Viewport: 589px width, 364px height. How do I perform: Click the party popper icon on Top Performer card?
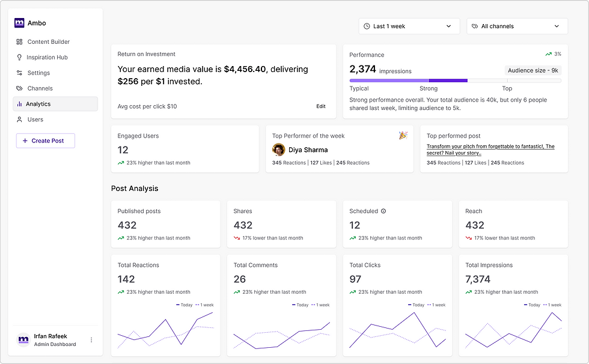(403, 136)
